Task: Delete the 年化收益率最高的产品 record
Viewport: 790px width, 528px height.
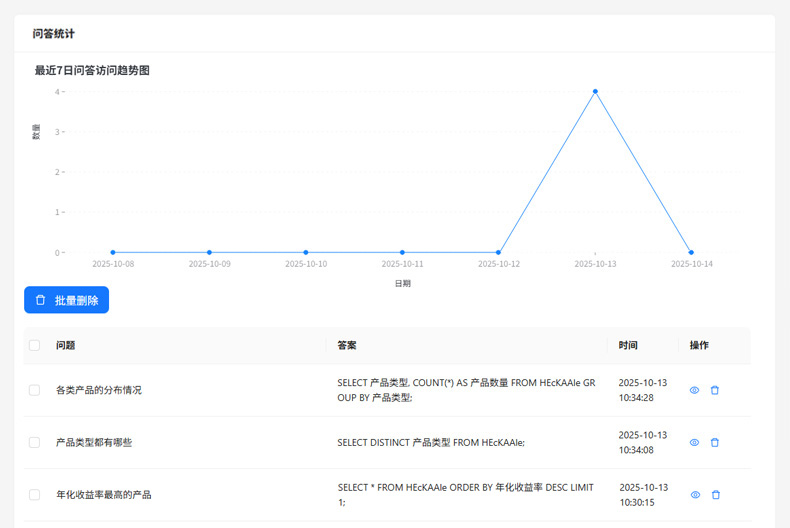Action: pyautogui.click(x=715, y=494)
